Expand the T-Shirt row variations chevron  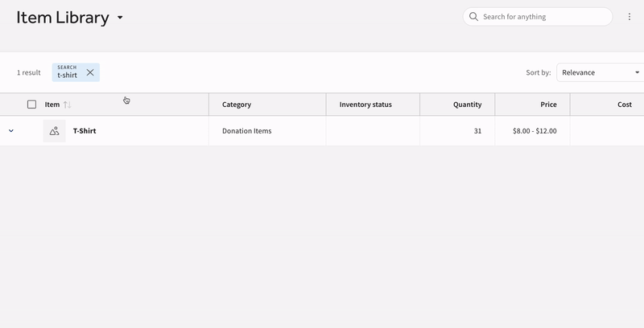click(x=11, y=131)
